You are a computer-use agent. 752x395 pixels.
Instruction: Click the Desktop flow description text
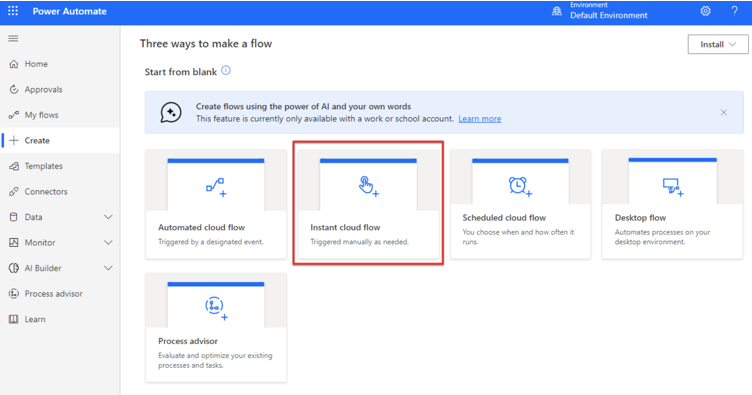coord(662,237)
